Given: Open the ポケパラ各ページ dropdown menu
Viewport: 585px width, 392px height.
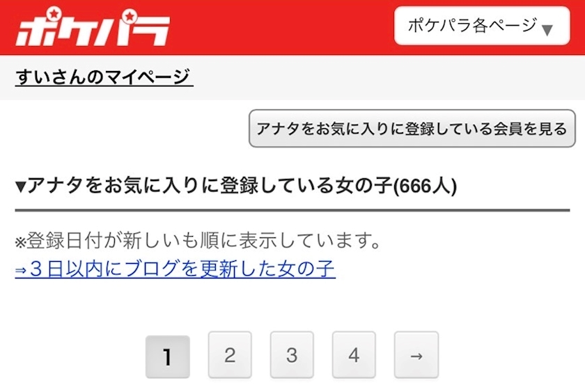Looking at the screenshot, I should point(482,26).
